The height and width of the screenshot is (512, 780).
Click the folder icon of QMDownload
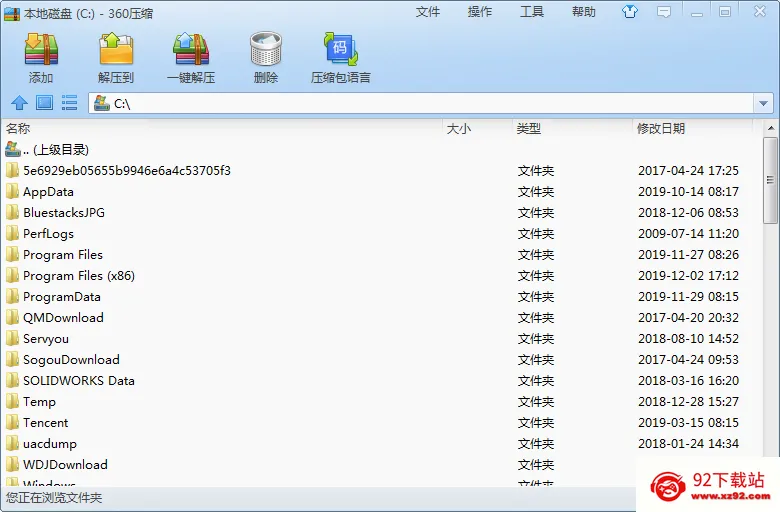[x=12, y=317]
